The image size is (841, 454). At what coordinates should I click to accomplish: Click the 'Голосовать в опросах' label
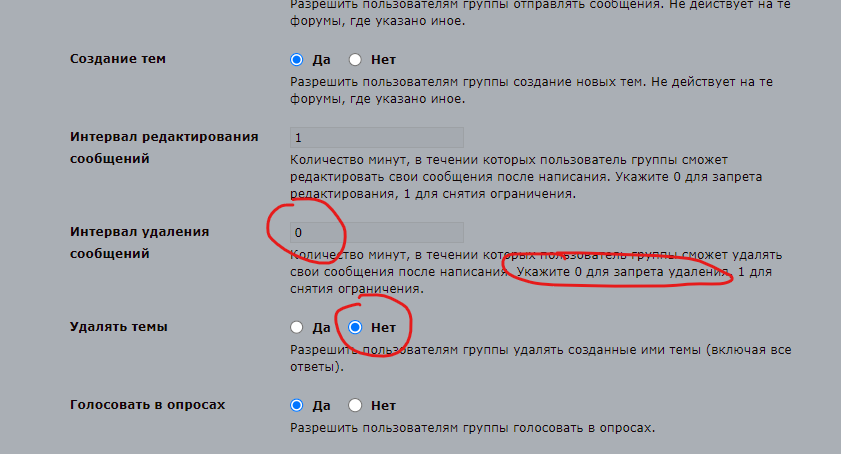tap(147, 405)
